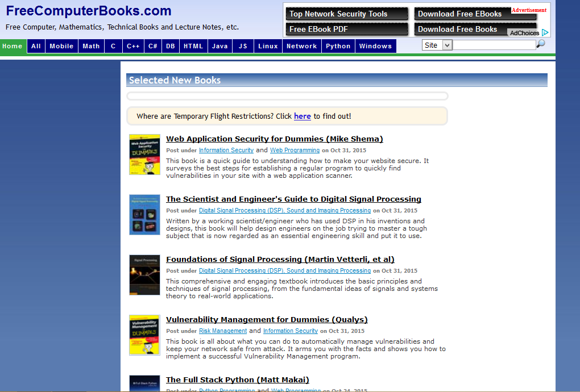Click the Download Free EBooks ad button
Screen dimensions: 580x392
[x=475, y=14]
